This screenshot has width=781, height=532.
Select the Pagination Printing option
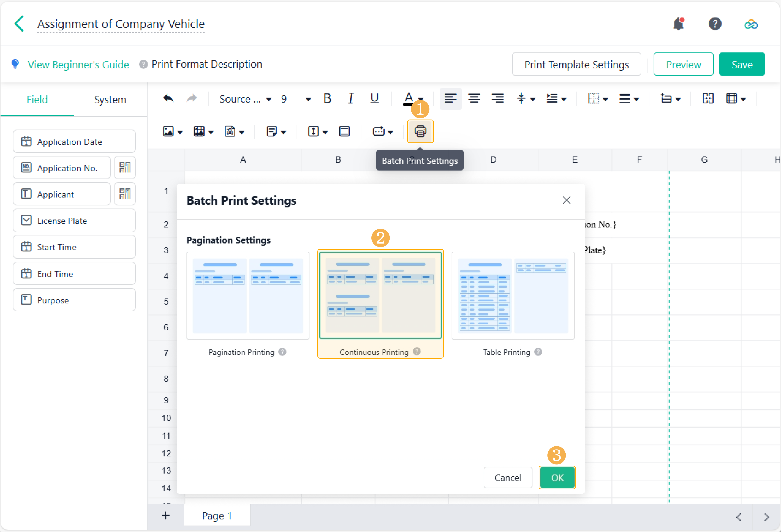coord(248,296)
